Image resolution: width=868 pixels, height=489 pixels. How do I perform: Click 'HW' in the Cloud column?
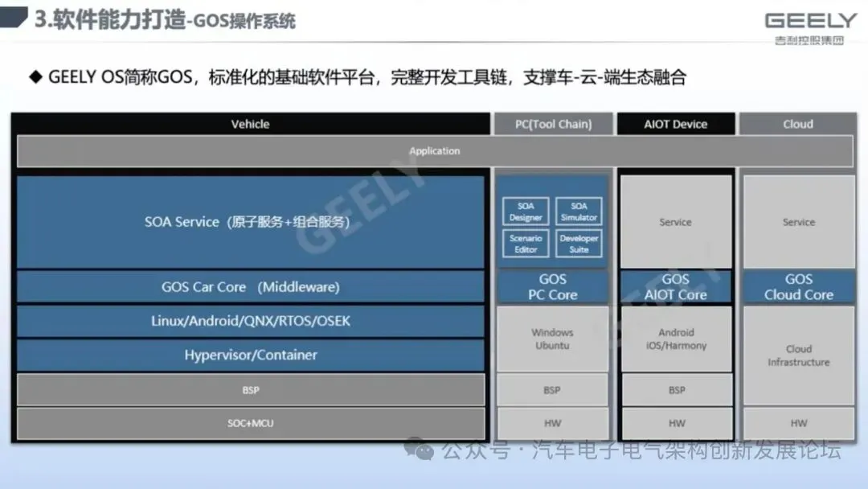(x=799, y=424)
